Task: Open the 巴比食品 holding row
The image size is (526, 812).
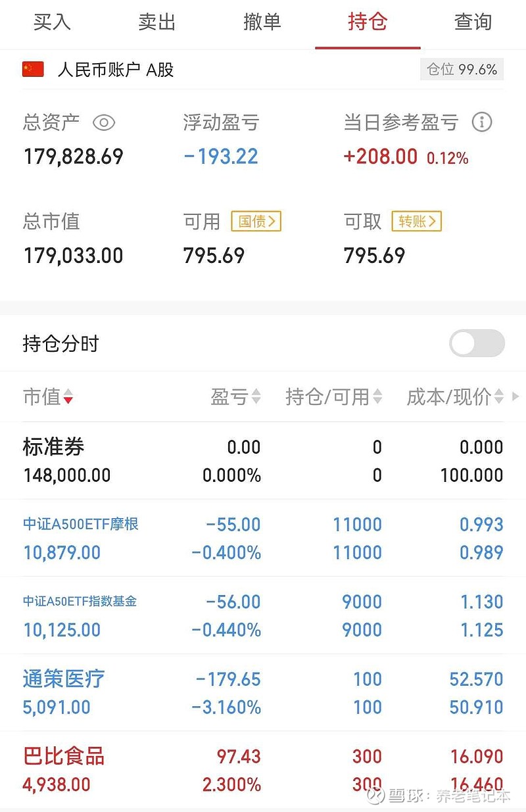Action: pyautogui.click(x=263, y=770)
